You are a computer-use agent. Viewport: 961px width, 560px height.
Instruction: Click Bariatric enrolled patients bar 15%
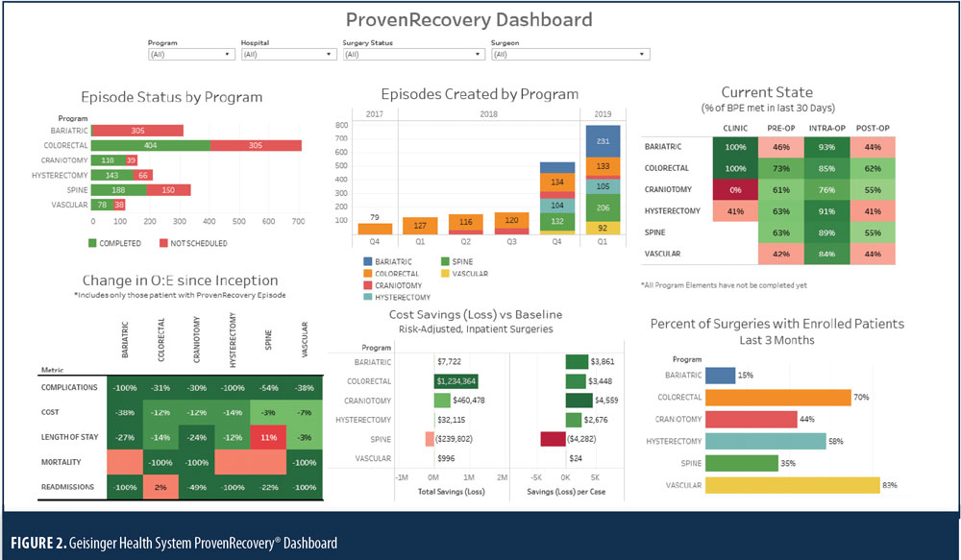pyautogui.click(x=720, y=376)
